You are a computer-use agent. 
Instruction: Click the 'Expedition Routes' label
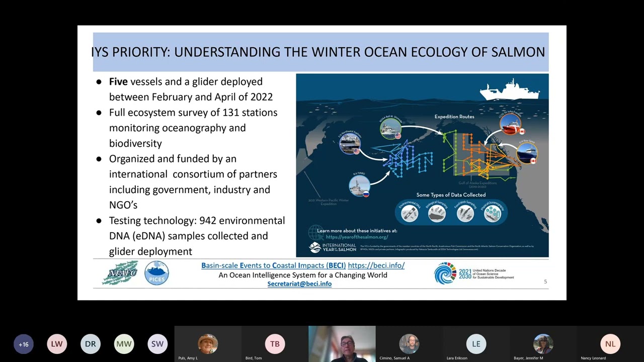pos(454,117)
